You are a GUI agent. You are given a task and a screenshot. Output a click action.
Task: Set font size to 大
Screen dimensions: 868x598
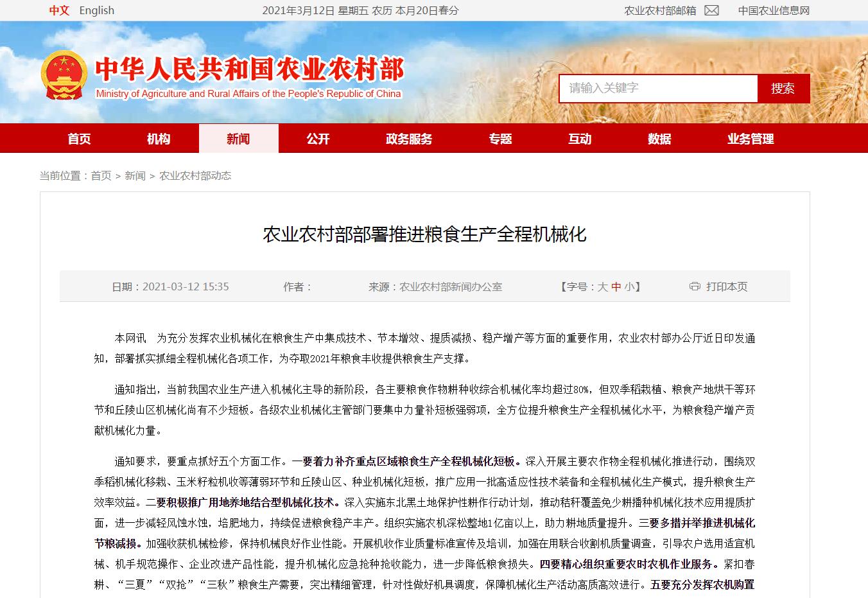[x=602, y=286]
